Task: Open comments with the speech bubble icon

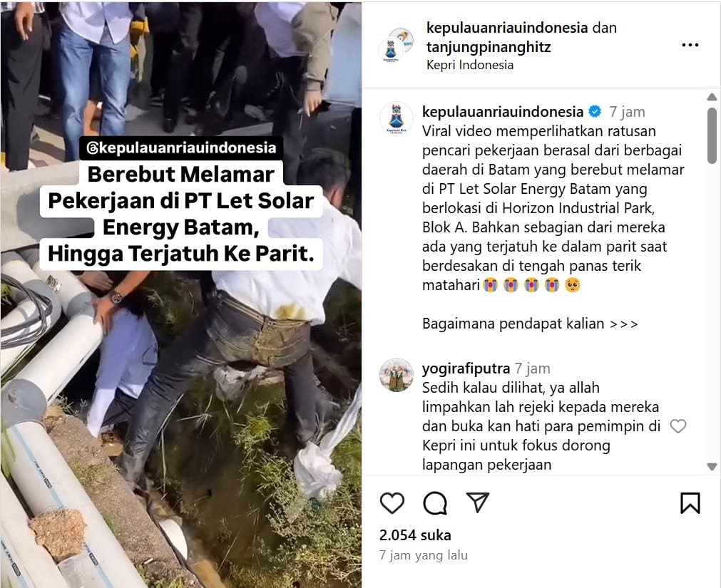Action: pyautogui.click(x=435, y=502)
